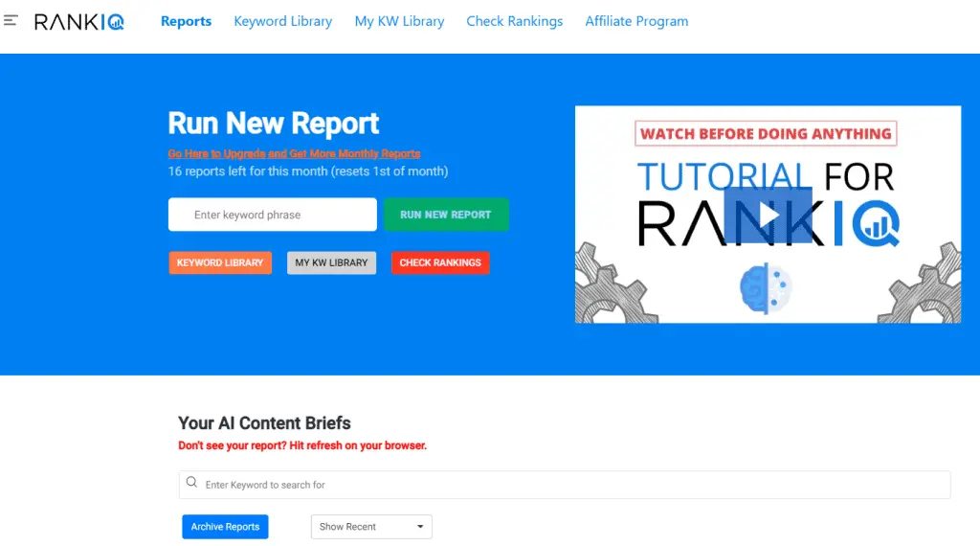Click the grey My KW Library button
980x546 pixels.
[331, 262]
